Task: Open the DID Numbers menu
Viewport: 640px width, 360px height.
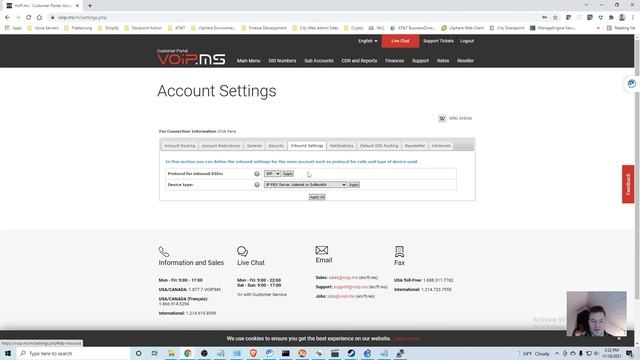Action: point(282,61)
